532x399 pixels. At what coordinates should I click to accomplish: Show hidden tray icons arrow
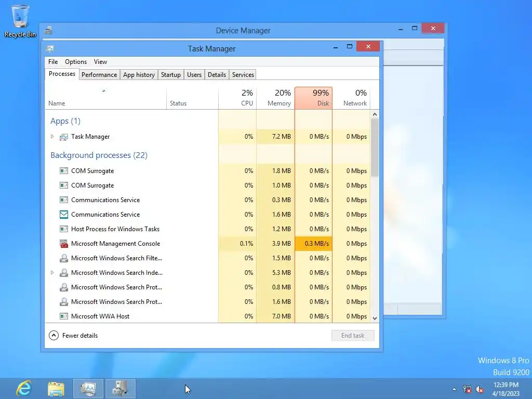[454, 389]
